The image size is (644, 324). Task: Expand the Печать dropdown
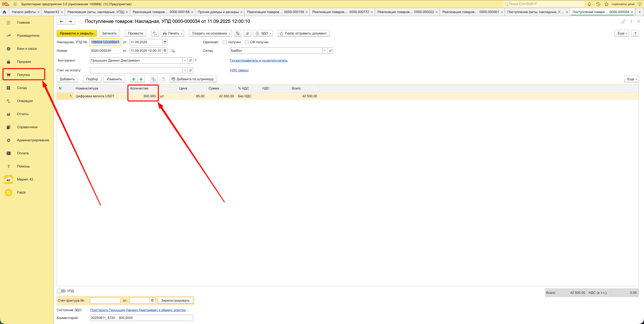[173, 33]
